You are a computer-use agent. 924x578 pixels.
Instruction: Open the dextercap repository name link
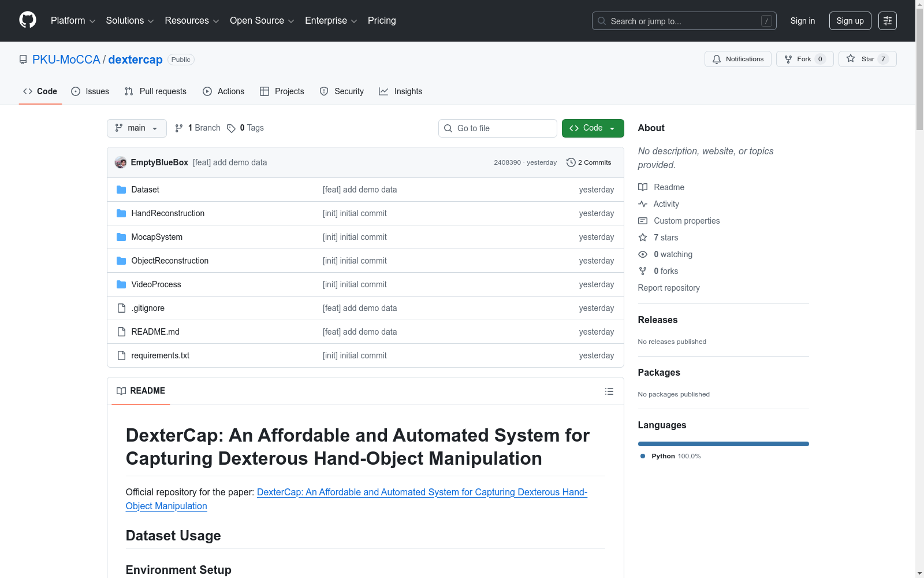(136, 60)
